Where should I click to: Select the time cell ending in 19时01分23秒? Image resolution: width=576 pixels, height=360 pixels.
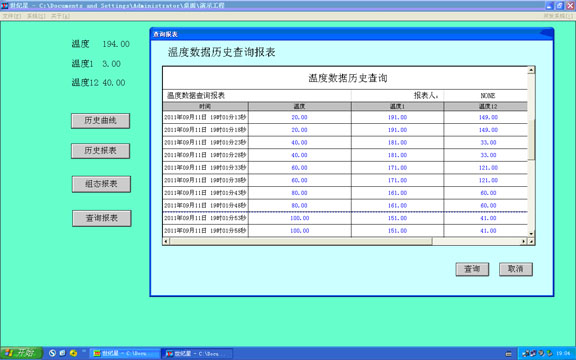pos(205,143)
